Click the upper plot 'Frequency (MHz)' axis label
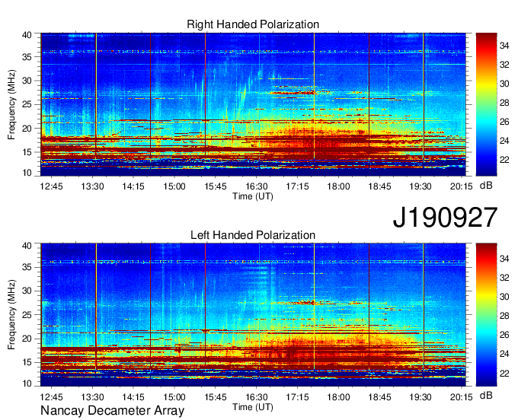 point(11,104)
